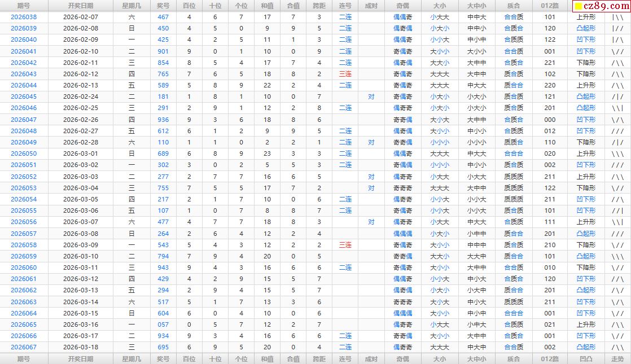Click prize number 467 link
The width and height of the screenshot is (631, 364).
point(163,17)
